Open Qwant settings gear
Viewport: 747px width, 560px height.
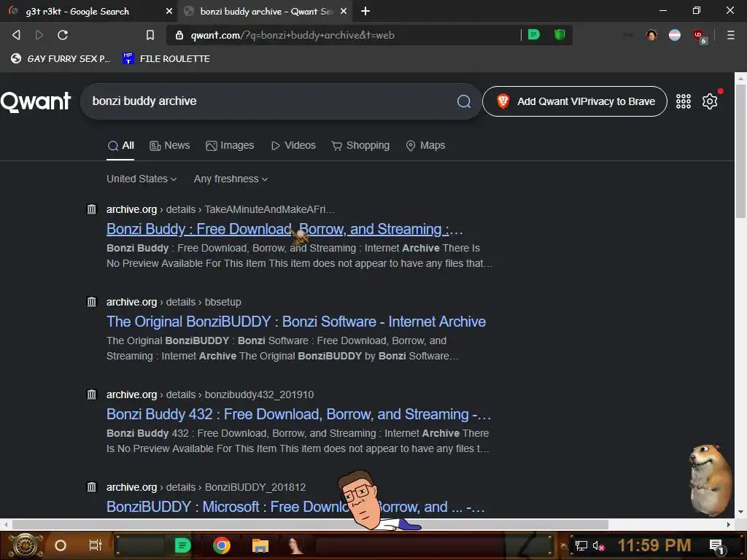click(709, 101)
